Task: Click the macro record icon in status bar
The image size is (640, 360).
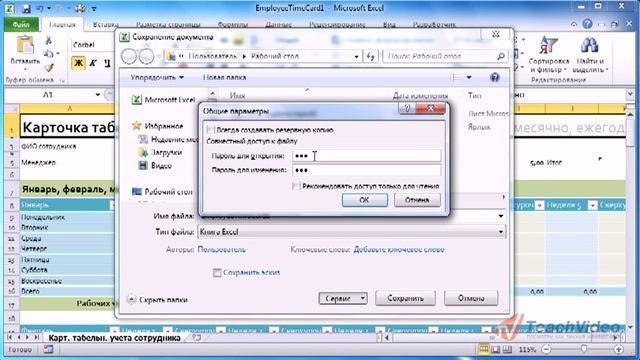Action: click(48, 349)
